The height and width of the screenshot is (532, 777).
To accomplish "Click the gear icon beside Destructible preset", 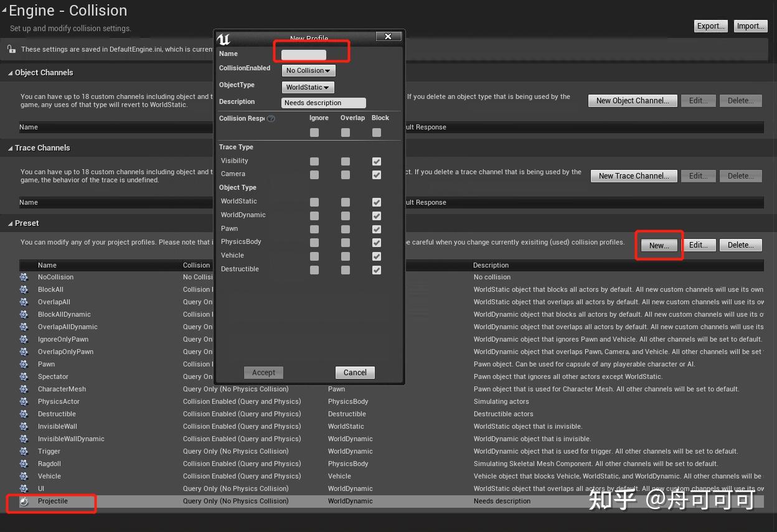I will click(x=24, y=414).
